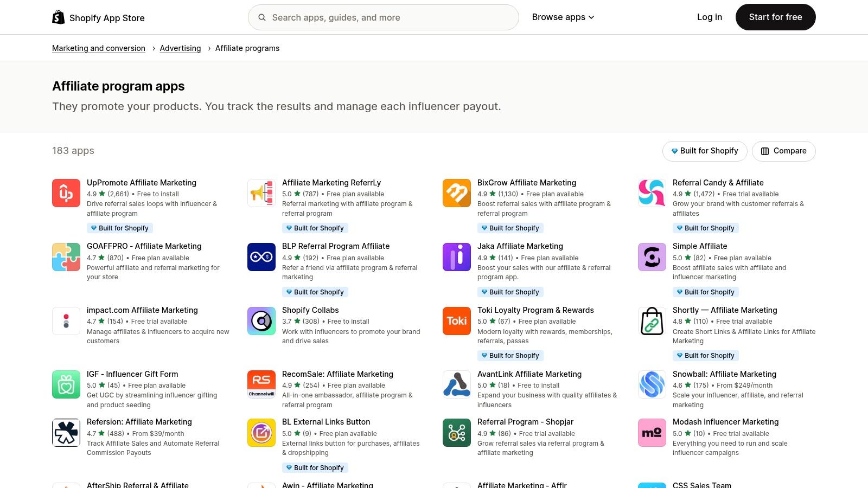Open Snowball: Affiliate Marketing title link
Viewport: 868px width, 488px height.
724,374
